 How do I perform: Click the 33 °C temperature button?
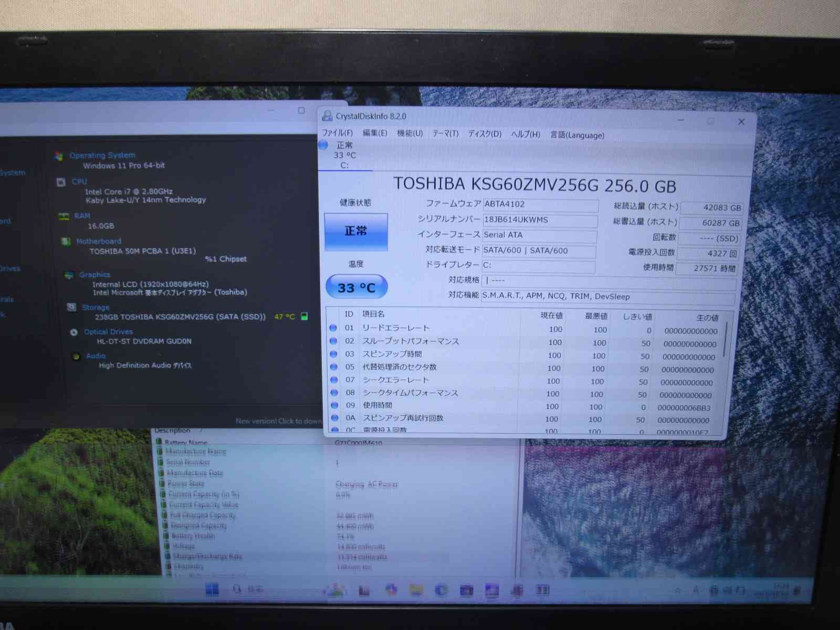[x=356, y=287]
